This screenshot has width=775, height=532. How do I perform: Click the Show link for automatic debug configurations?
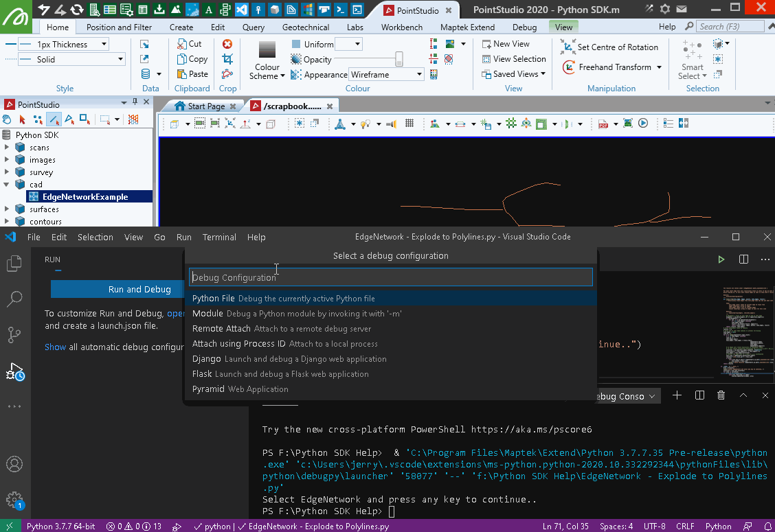(55, 347)
